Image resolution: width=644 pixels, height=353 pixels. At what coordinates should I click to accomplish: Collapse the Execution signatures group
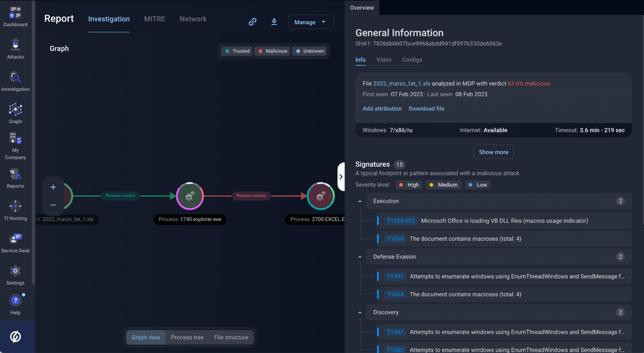[x=360, y=201]
